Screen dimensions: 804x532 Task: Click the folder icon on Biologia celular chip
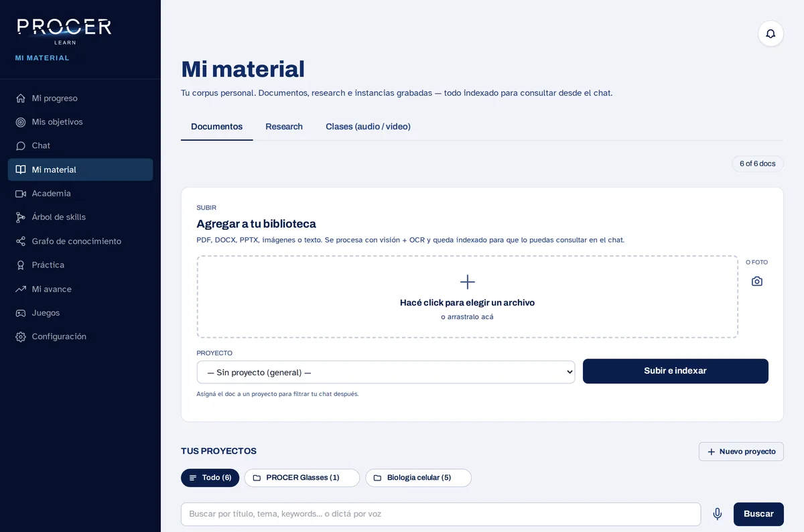377,478
